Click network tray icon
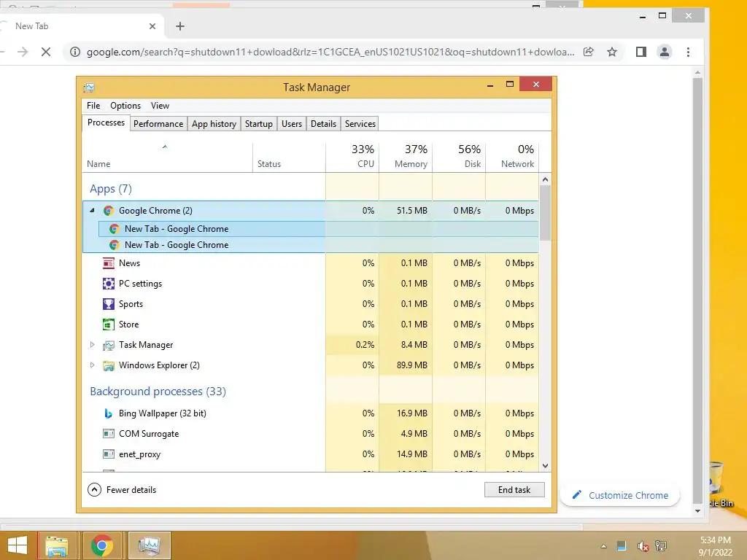 (x=661, y=546)
